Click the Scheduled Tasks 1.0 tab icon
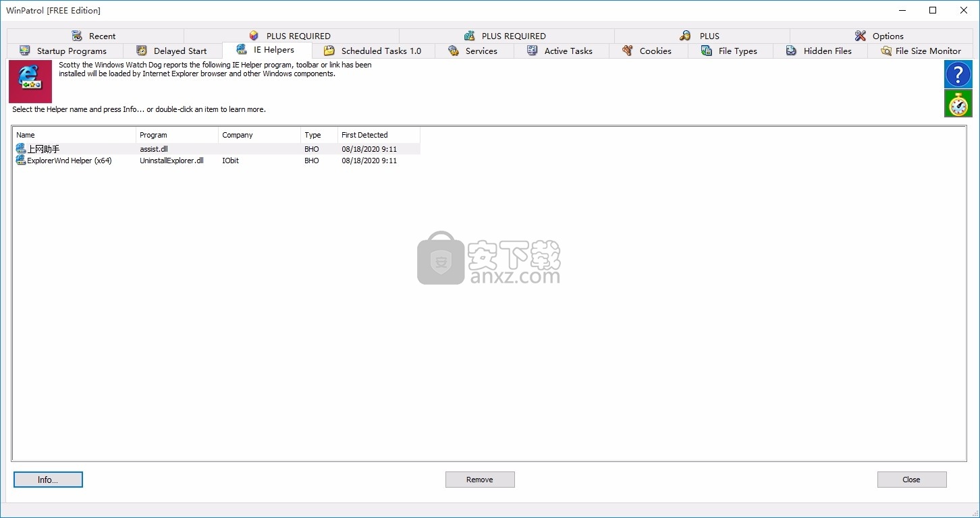980x518 pixels. [x=329, y=51]
